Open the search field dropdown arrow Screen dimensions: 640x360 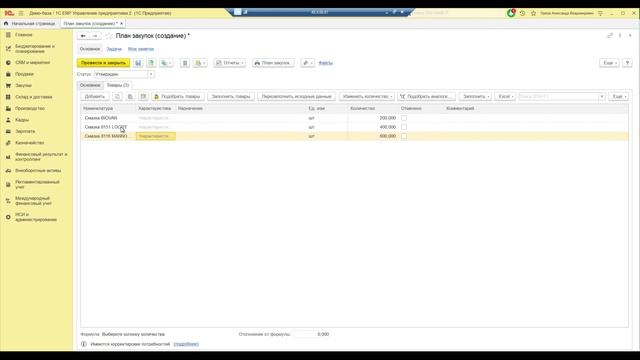(x=602, y=97)
